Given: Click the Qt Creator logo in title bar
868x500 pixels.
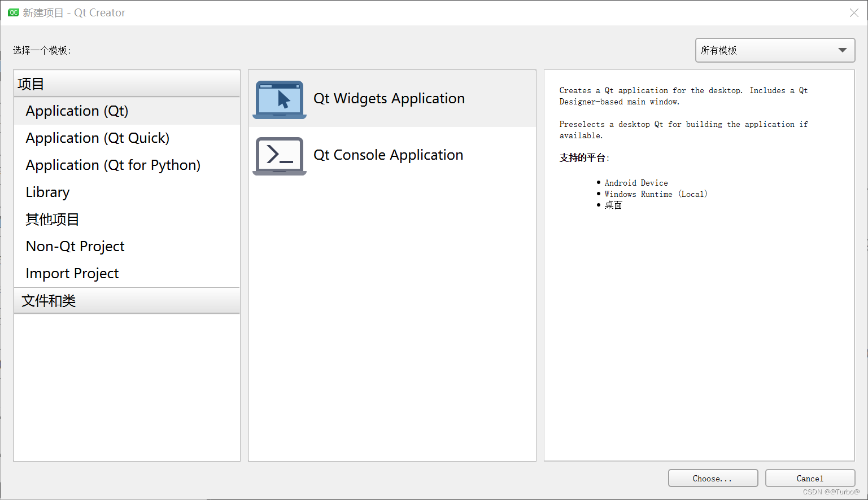Looking at the screenshot, I should (14, 12).
